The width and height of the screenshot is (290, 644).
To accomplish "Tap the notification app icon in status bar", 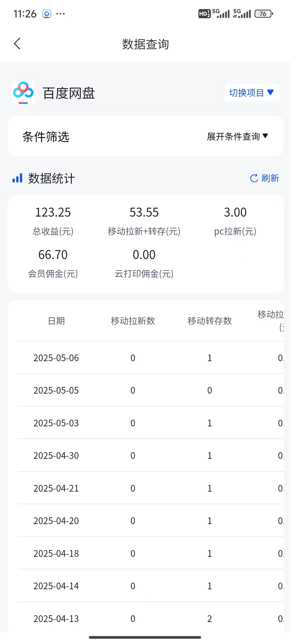I will click(x=47, y=14).
